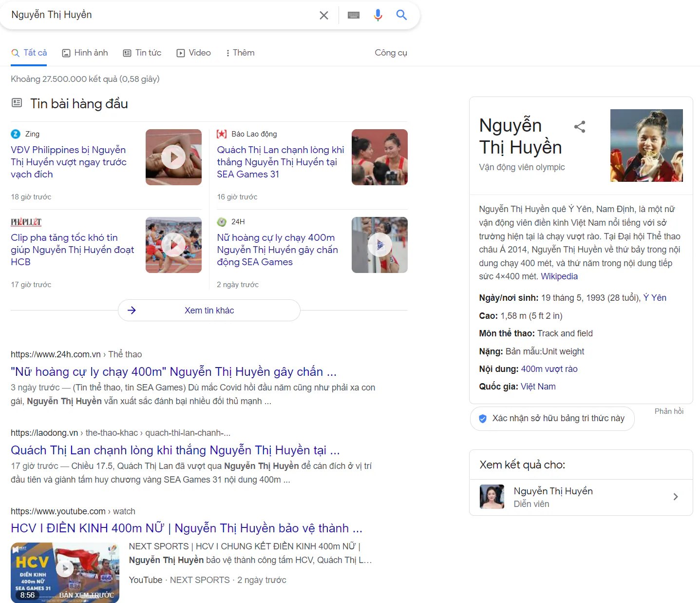Click the Phản hồi feedback link

(669, 411)
